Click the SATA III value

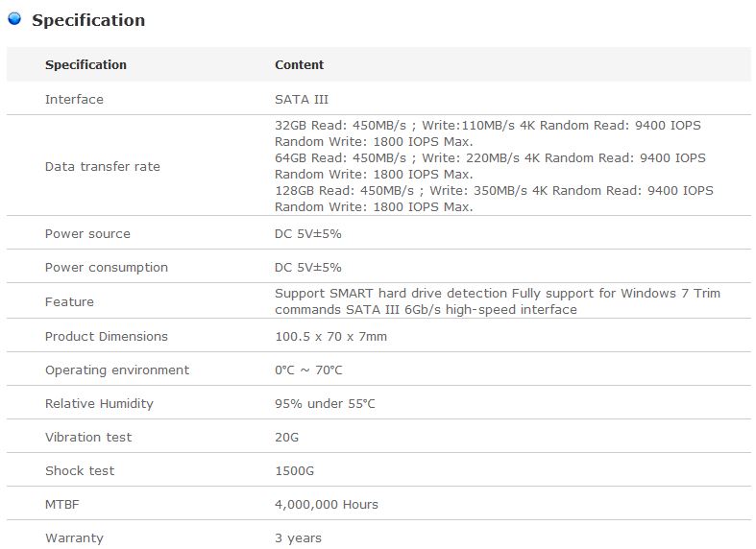click(303, 99)
